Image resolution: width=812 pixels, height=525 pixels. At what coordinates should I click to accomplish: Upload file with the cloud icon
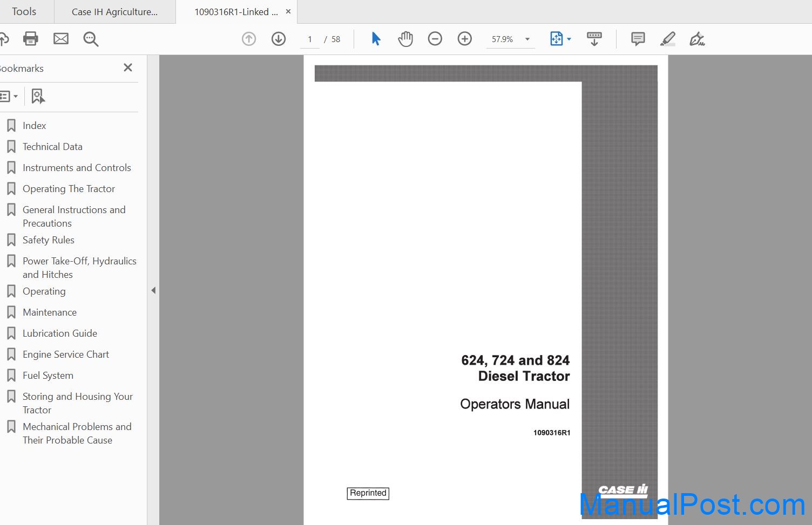click(x=4, y=39)
